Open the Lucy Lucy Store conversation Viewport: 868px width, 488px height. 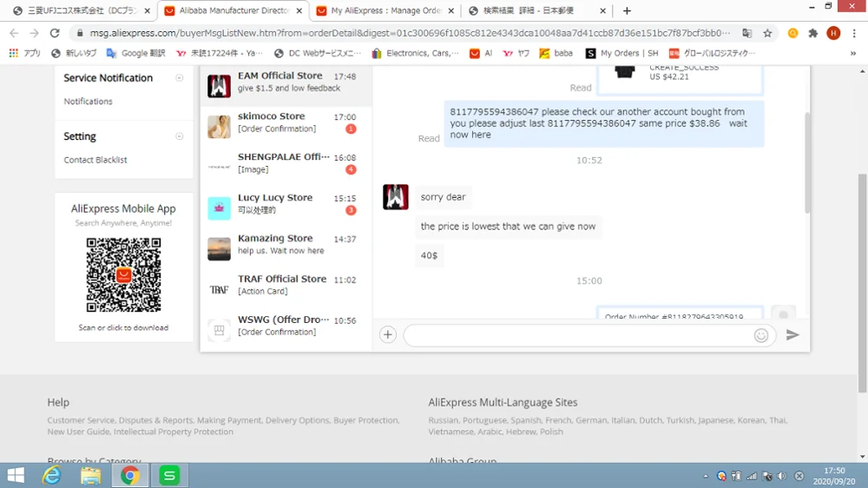click(286, 208)
